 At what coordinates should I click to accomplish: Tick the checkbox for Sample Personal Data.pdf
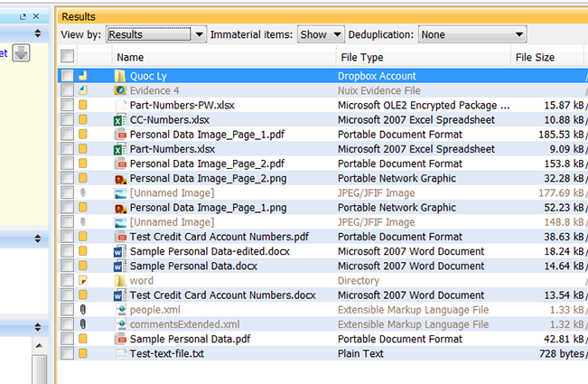click(x=68, y=339)
